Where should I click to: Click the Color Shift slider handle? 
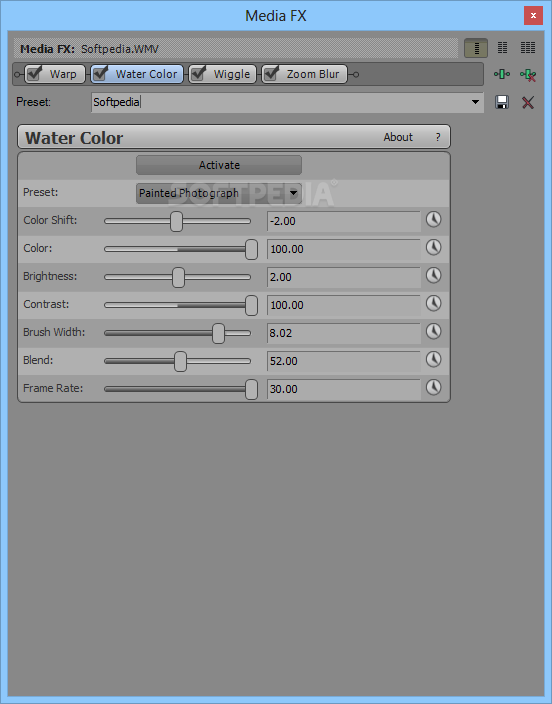(177, 221)
